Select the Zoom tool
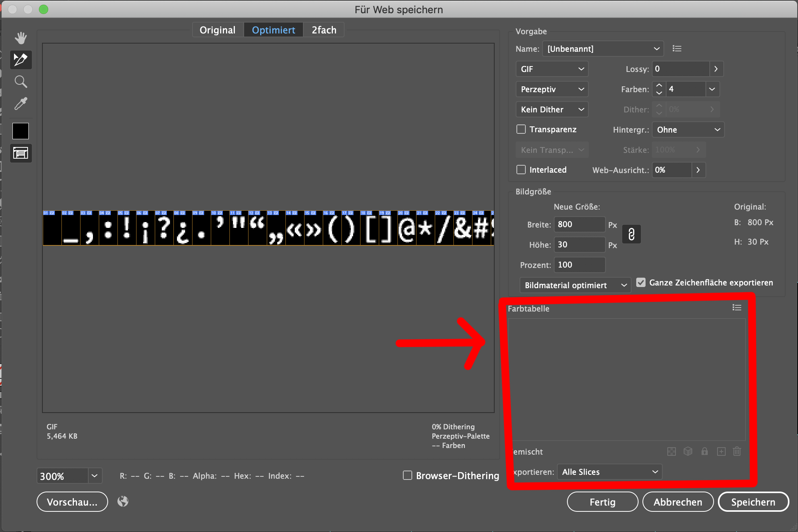Image resolution: width=798 pixels, height=532 pixels. point(21,82)
